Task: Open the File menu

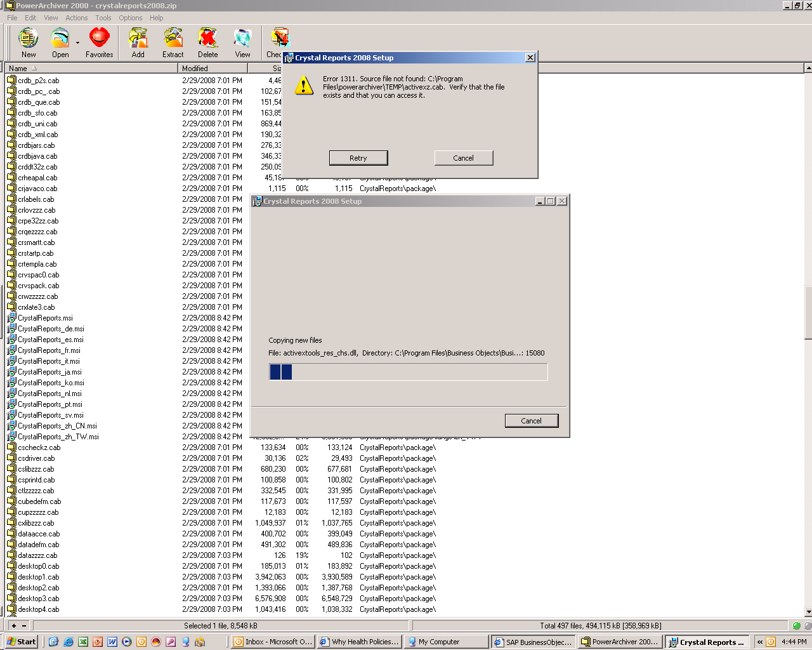Action: pyautogui.click(x=12, y=18)
